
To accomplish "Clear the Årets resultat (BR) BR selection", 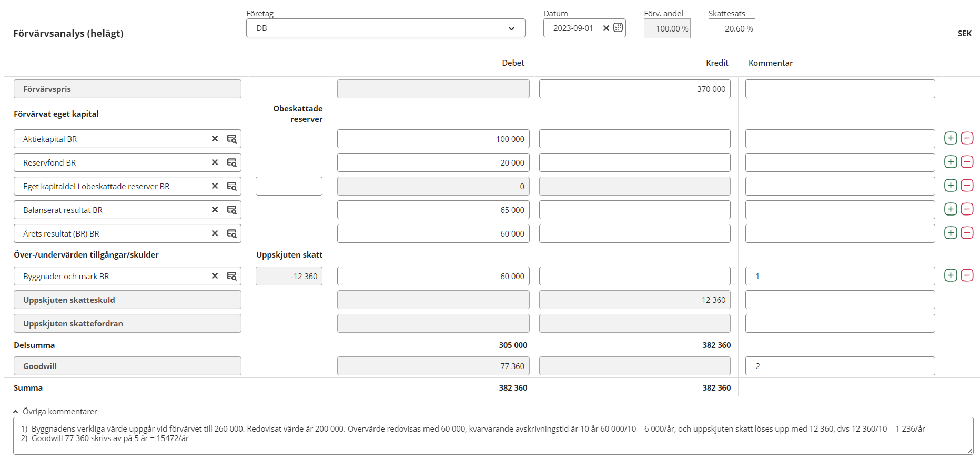I will (215, 233).
